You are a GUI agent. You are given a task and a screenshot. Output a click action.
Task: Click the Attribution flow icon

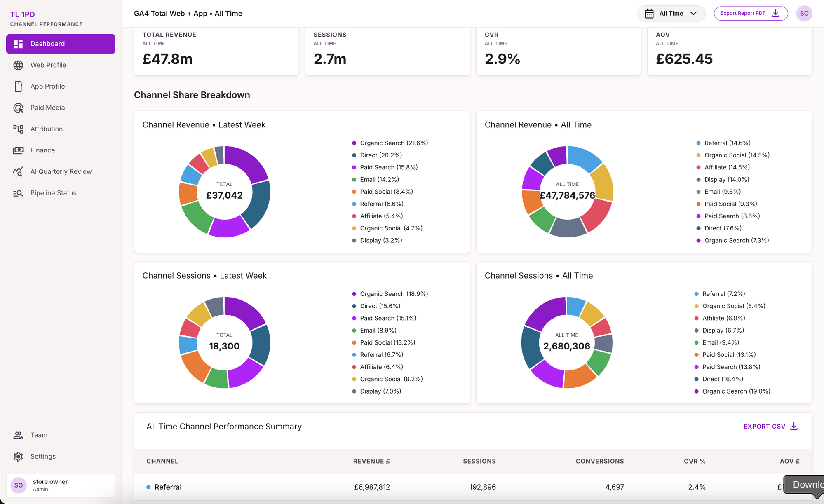point(18,129)
